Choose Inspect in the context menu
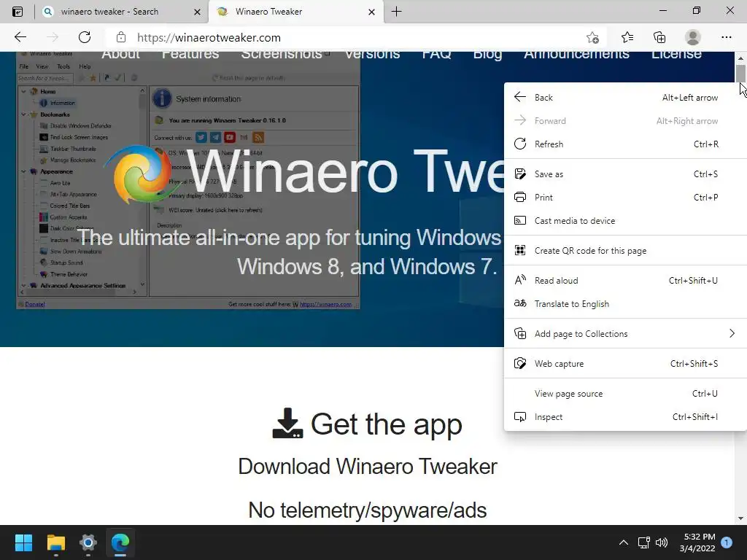This screenshot has width=747, height=560. tap(625, 417)
